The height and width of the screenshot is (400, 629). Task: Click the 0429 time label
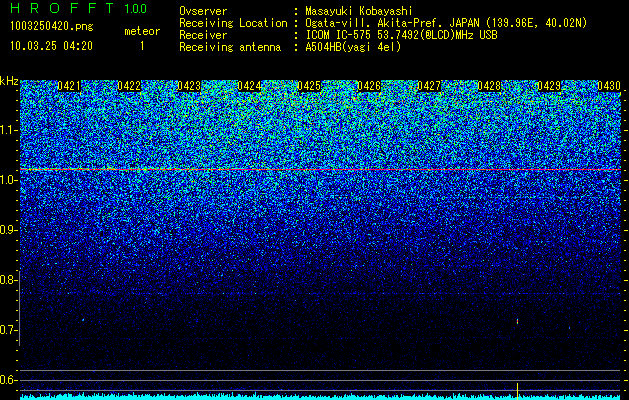[x=549, y=86]
